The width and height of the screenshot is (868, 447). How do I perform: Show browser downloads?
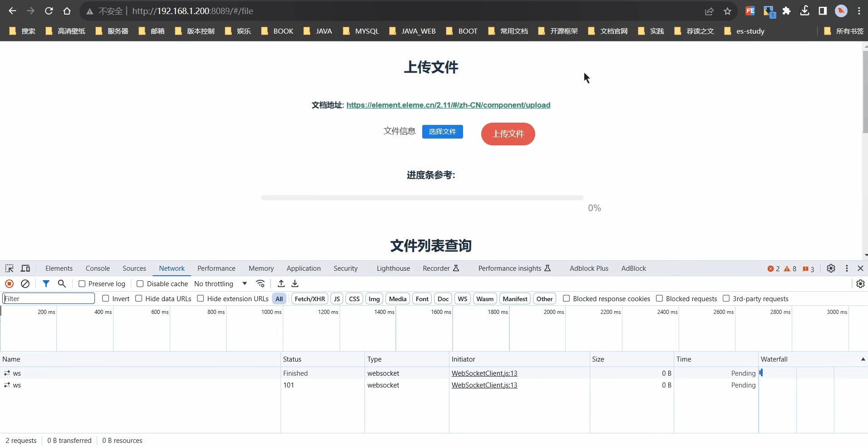point(805,11)
